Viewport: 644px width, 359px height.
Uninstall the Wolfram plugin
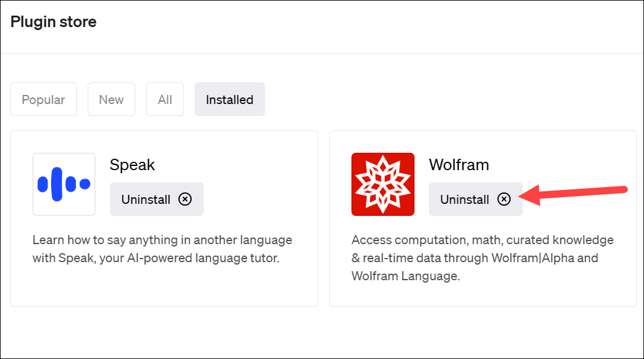tap(476, 199)
